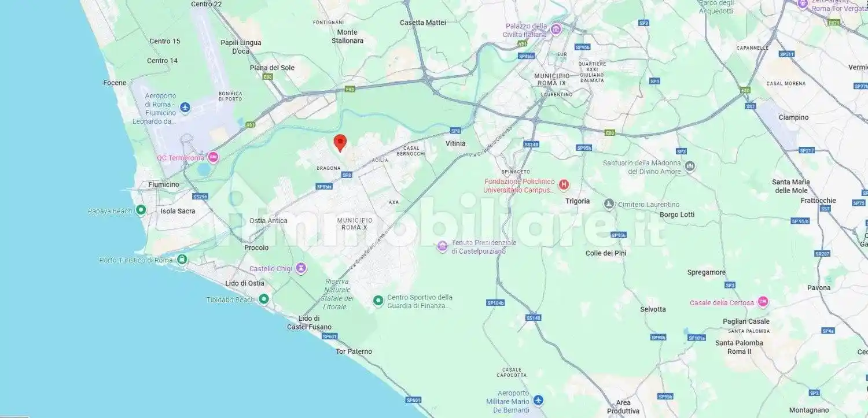Click the Fondazione Policlinico hospital icon
Image resolution: width=868 pixels, height=418 pixels.
(564, 185)
